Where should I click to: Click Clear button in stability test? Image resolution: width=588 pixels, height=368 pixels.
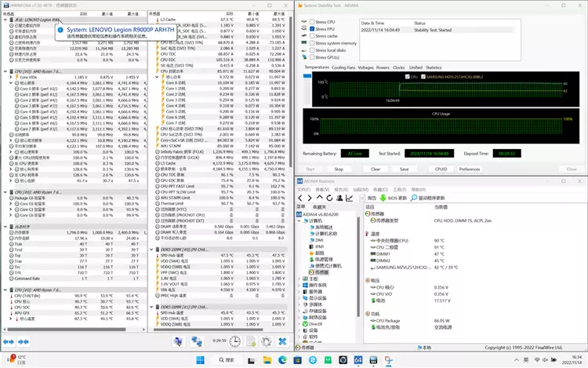(x=376, y=169)
